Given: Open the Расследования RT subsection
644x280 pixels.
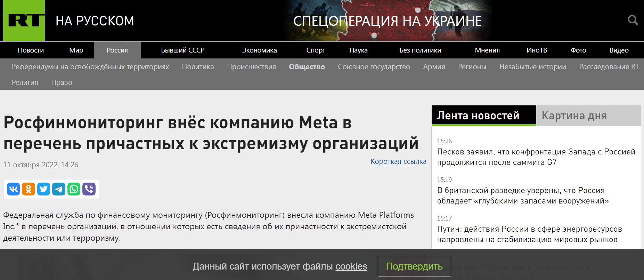Looking at the screenshot, I should [x=609, y=67].
